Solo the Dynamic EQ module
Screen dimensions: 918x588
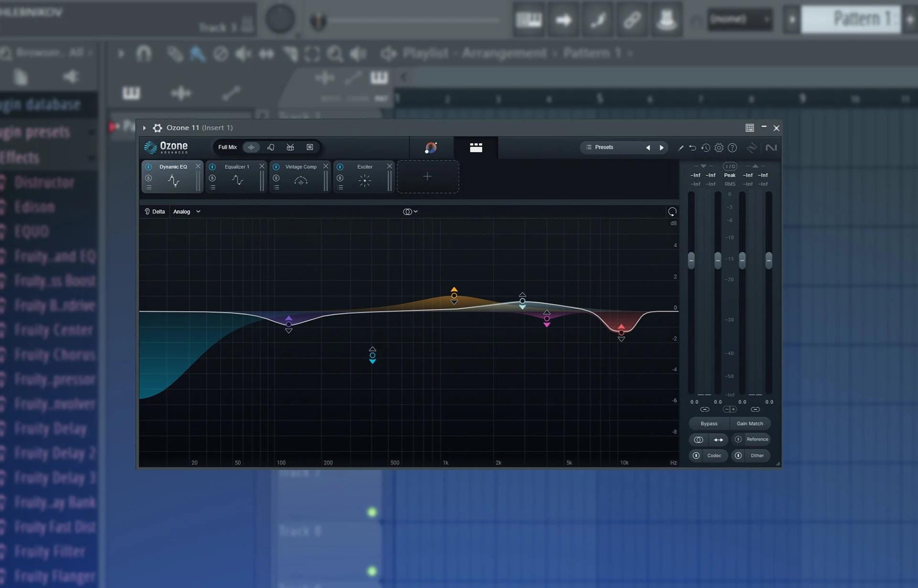(149, 178)
